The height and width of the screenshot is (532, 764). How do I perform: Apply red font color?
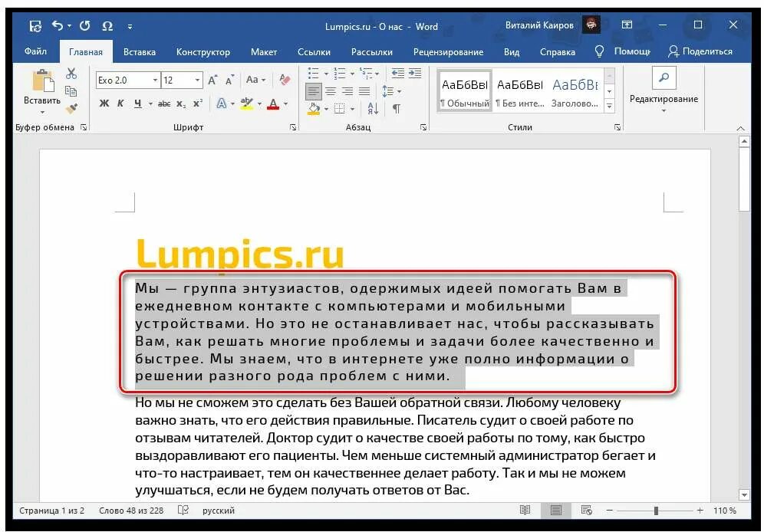click(x=273, y=103)
